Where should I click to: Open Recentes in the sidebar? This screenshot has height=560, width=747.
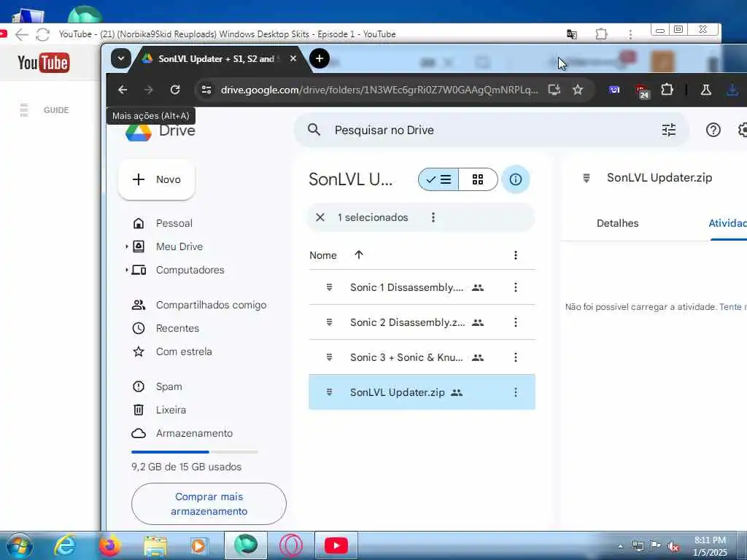coord(177,329)
